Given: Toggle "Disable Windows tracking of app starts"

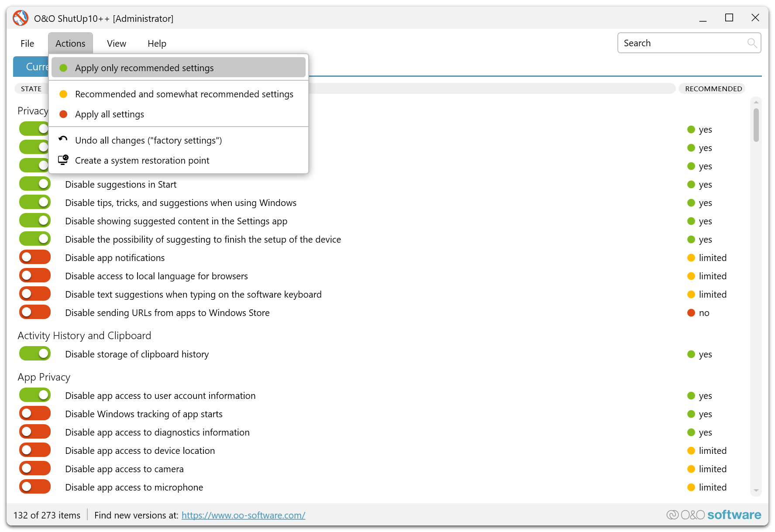Looking at the screenshot, I should [34, 413].
